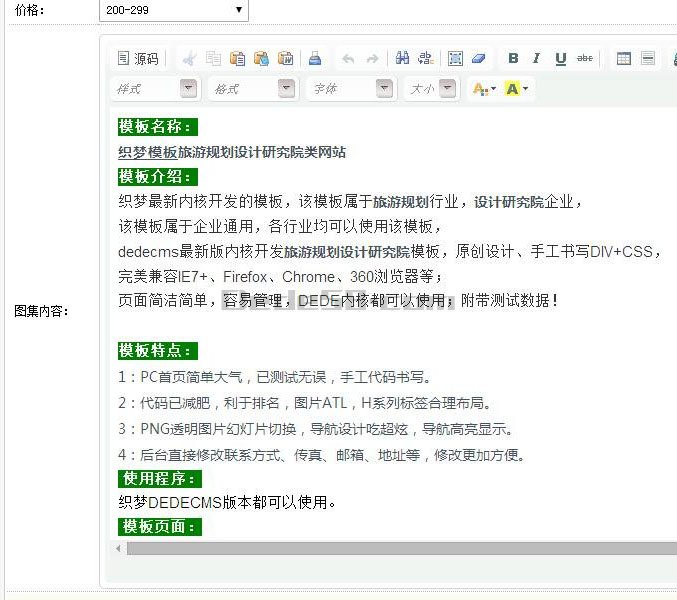Viewport: 677px width, 600px height.
Task: Click the Paste from Word icon
Action: click(285, 59)
